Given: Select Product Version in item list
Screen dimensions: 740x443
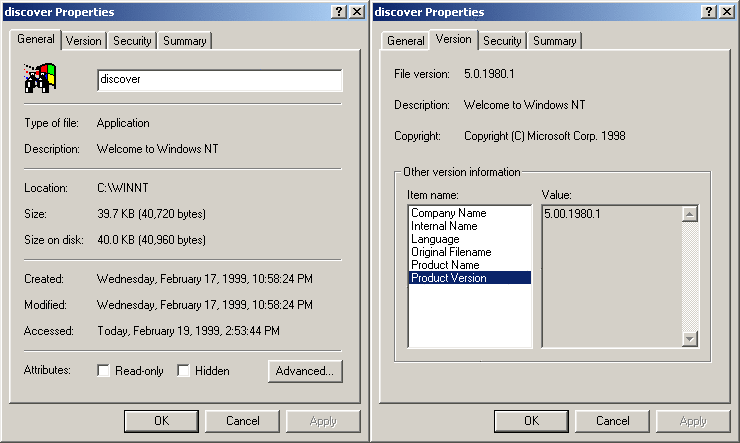Looking at the screenshot, I should pyautogui.click(x=470, y=278).
